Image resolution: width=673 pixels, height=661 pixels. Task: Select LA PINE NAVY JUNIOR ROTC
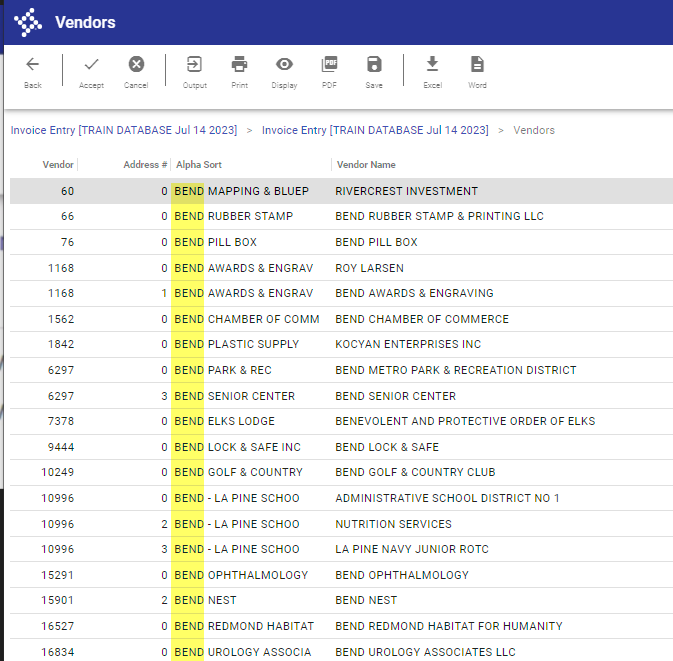[x=412, y=549]
